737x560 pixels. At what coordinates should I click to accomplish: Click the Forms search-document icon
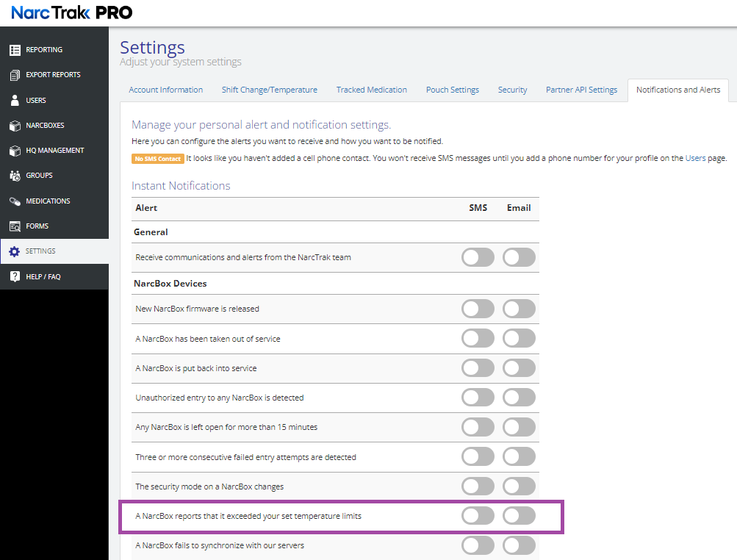[15, 226]
